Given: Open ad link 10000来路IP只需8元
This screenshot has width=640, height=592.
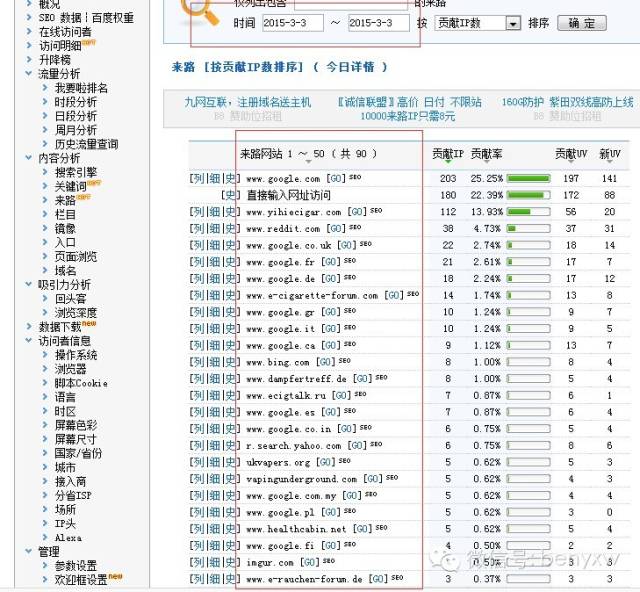Looking at the screenshot, I should click(x=407, y=116).
